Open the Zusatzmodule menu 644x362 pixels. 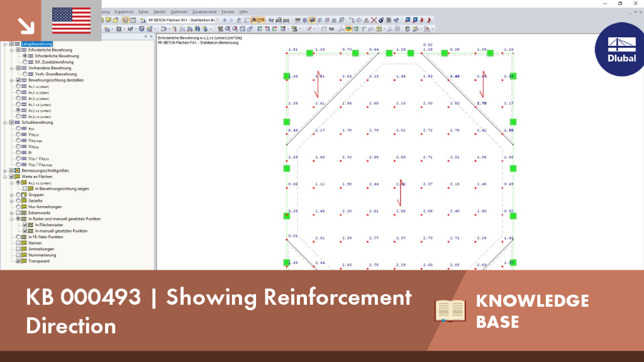[x=204, y=12]
